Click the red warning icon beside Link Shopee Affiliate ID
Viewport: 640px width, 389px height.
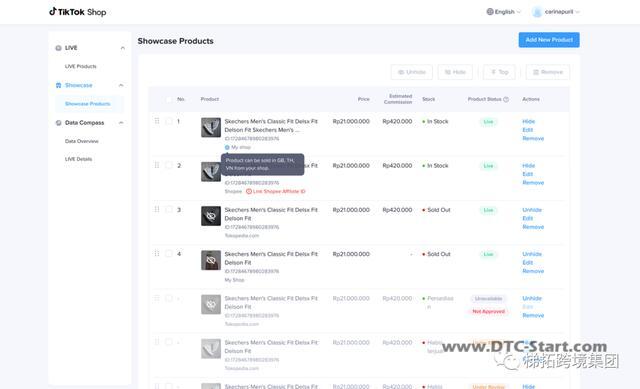(249, 191)
